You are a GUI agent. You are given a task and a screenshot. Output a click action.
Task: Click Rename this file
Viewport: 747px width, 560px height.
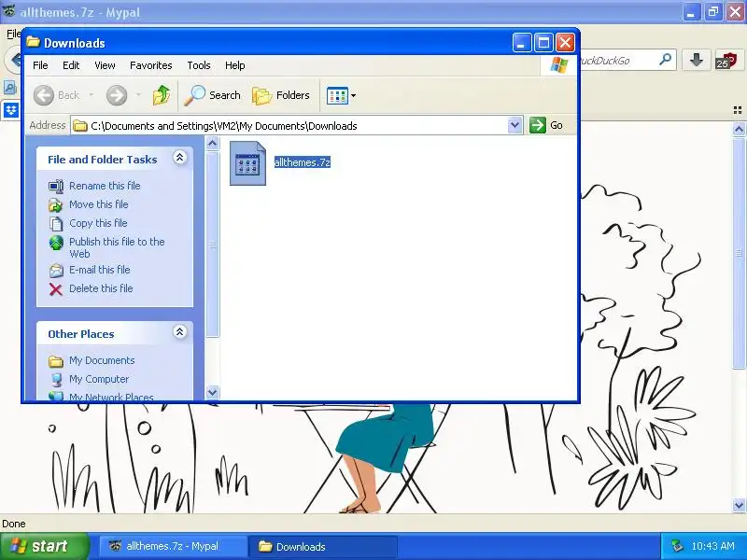[x=105, y=186]
